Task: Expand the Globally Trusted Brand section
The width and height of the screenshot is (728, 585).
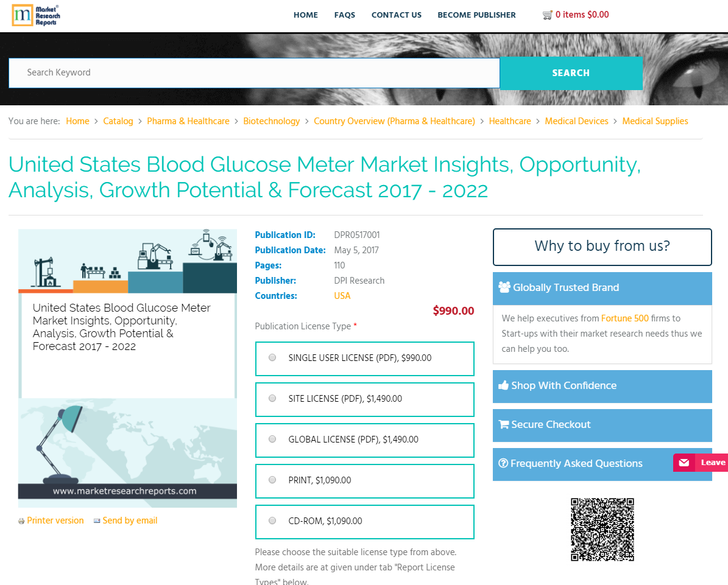Action: pyautogui.click(x=602, y=288)
